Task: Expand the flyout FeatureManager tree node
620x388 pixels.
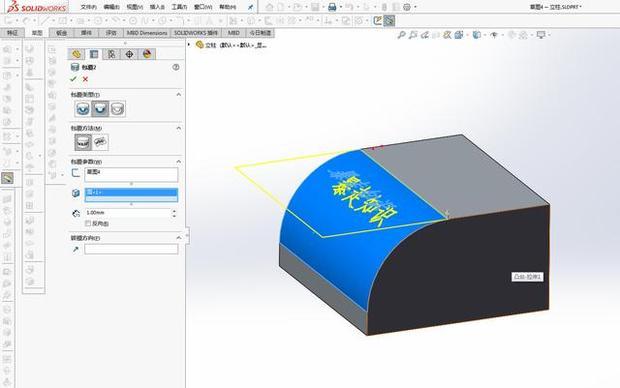Action: coord(189,45)
